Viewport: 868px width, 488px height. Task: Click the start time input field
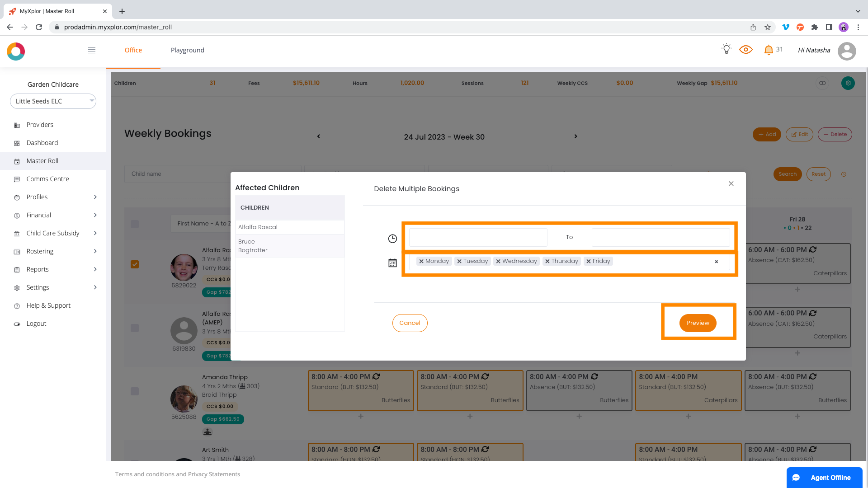pos(478,237)
